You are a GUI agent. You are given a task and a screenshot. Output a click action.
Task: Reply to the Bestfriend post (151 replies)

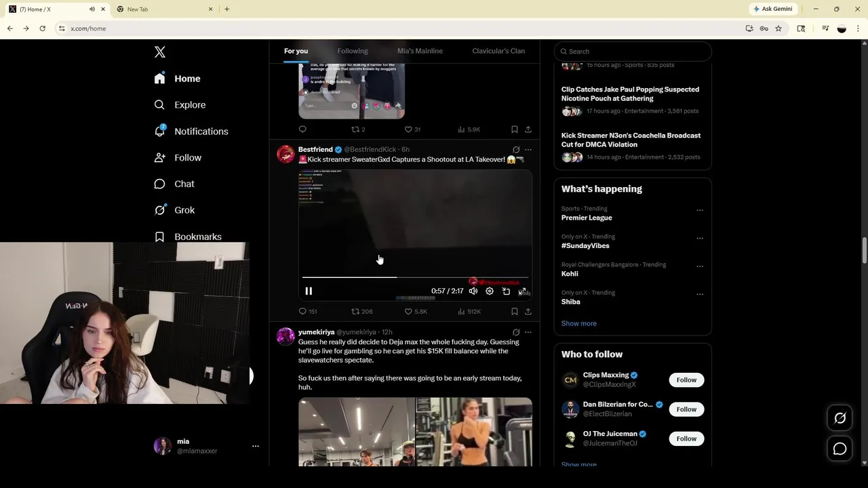point(308,312)
